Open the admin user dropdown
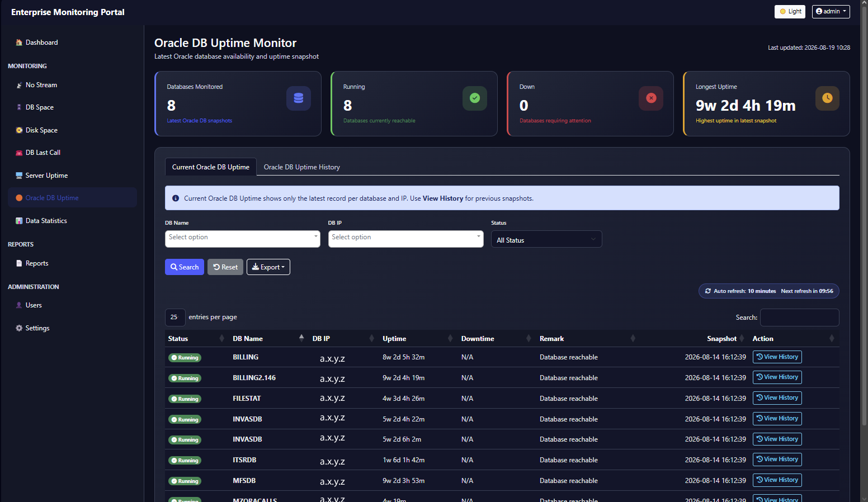This screenshot has height=502, width=868. coord(831,11)
